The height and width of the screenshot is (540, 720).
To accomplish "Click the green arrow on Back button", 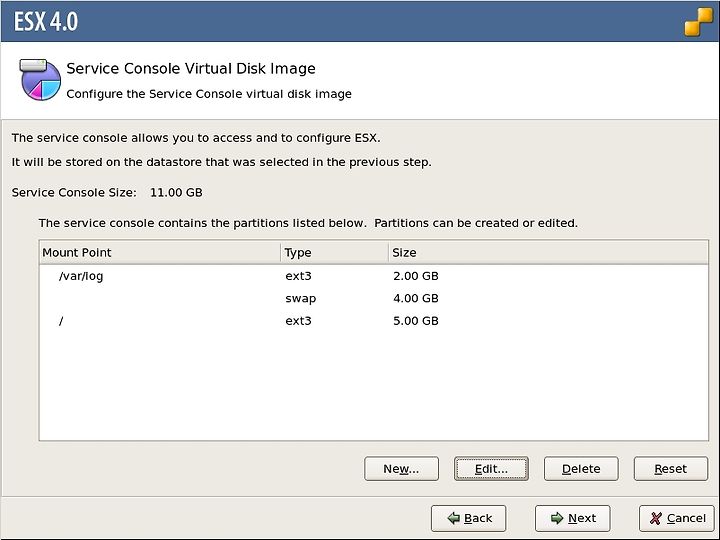I will click(454, 518).
